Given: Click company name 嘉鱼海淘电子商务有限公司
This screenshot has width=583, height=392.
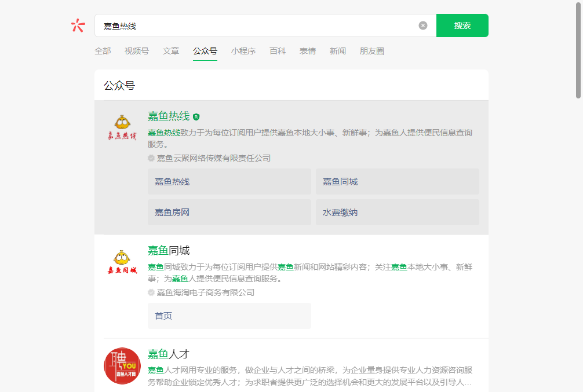Looking at the screenshot, I should click(206, 292).
